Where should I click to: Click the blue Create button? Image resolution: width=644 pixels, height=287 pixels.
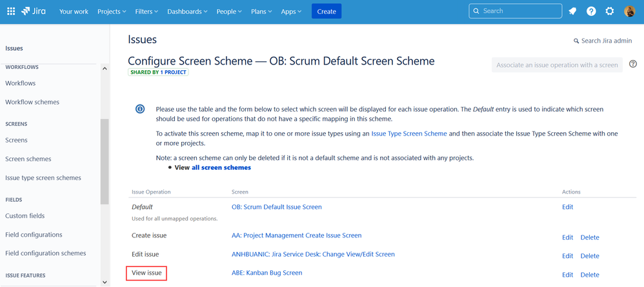pyautogui.click(x=327, y=12)
